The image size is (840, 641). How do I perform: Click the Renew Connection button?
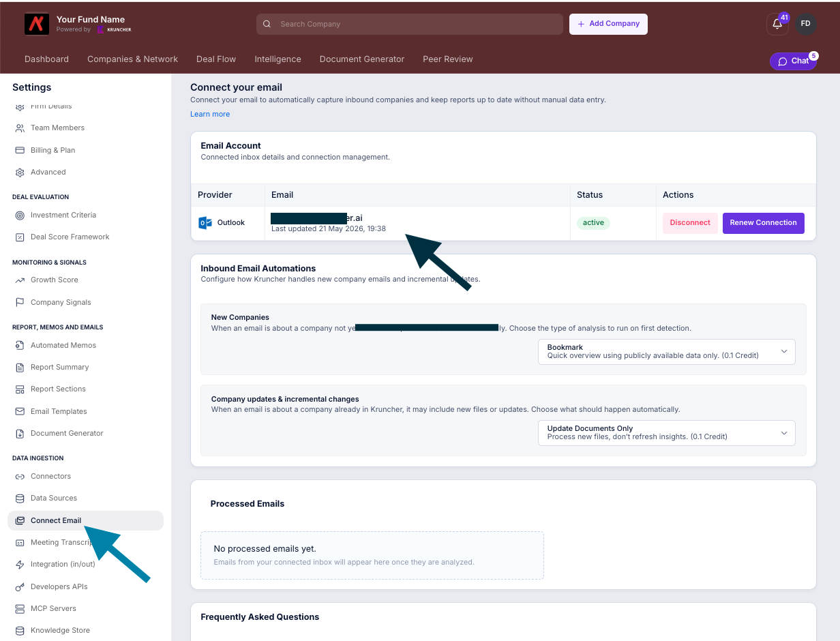point(763,223)
